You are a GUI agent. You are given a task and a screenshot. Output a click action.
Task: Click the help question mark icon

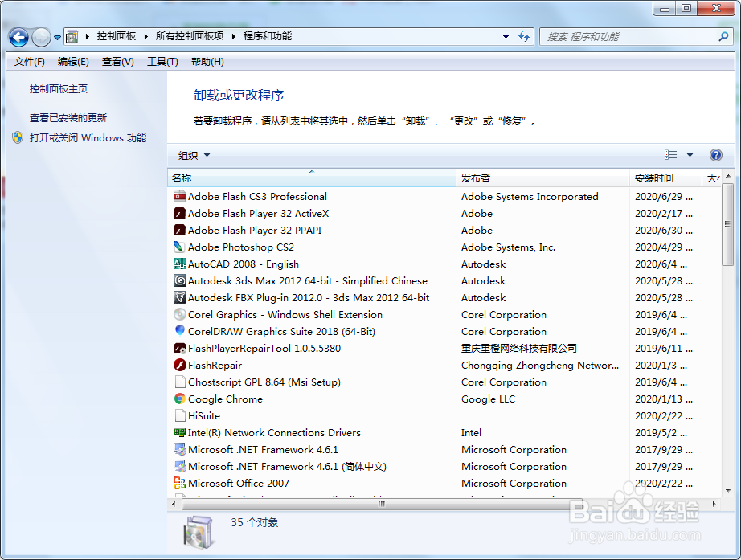[x=716, y=155]
